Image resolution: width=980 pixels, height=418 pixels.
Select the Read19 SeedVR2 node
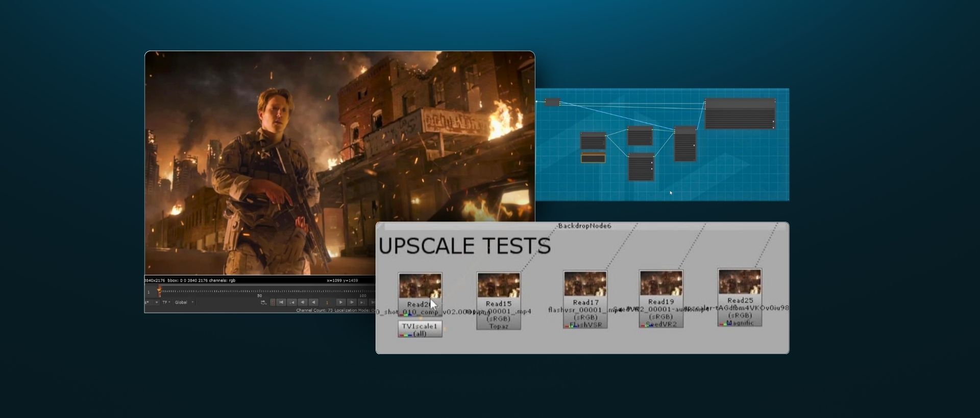pyautogui.click(x=661, y=299)
